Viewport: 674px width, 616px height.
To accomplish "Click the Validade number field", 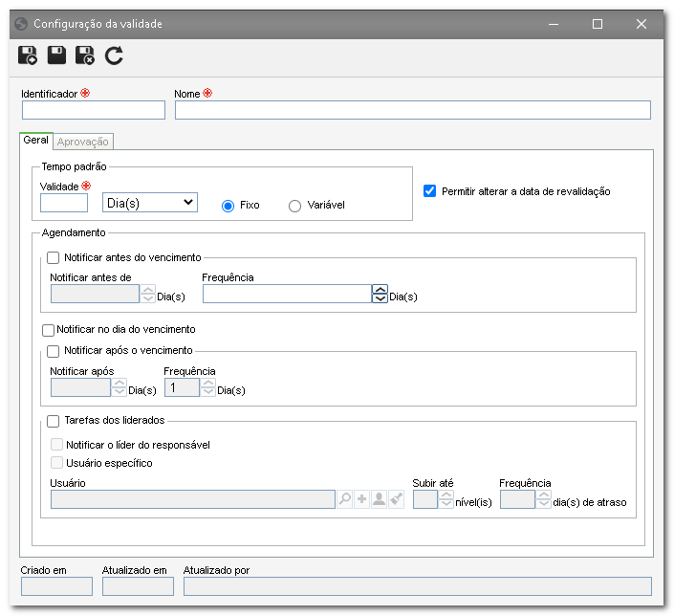I will click(64, 203).
